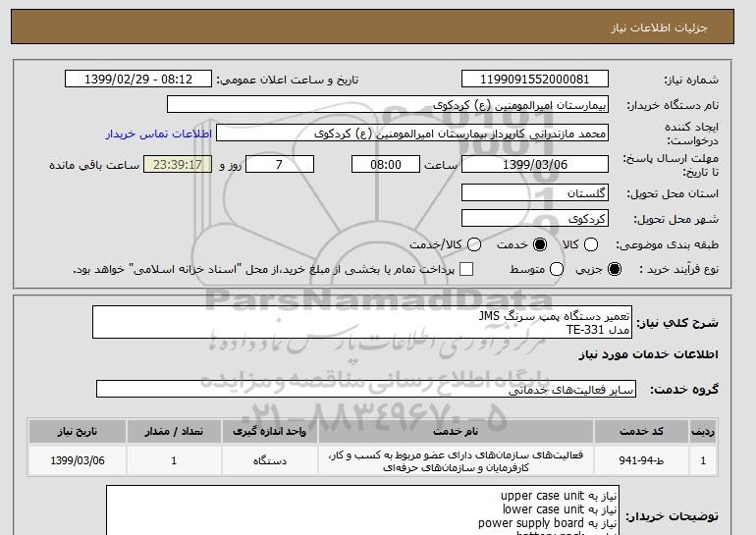Click the جزئیات اطلاعات نیاز header title
This screenshot has width=756, height=535.
659,27
